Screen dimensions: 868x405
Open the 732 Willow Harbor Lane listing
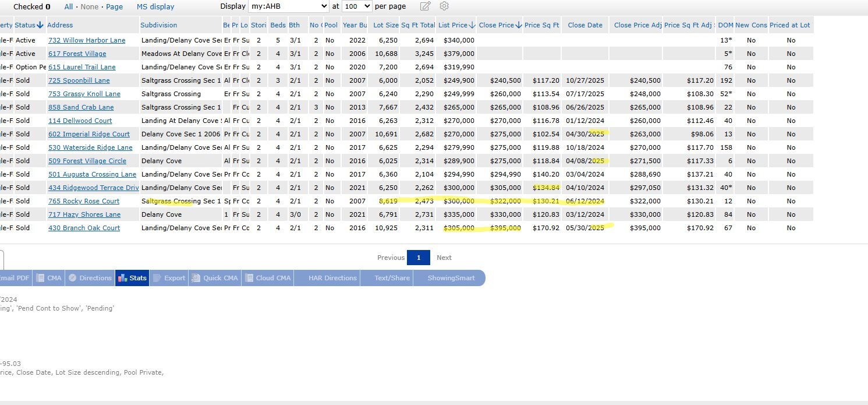click(x=87, y=40)
